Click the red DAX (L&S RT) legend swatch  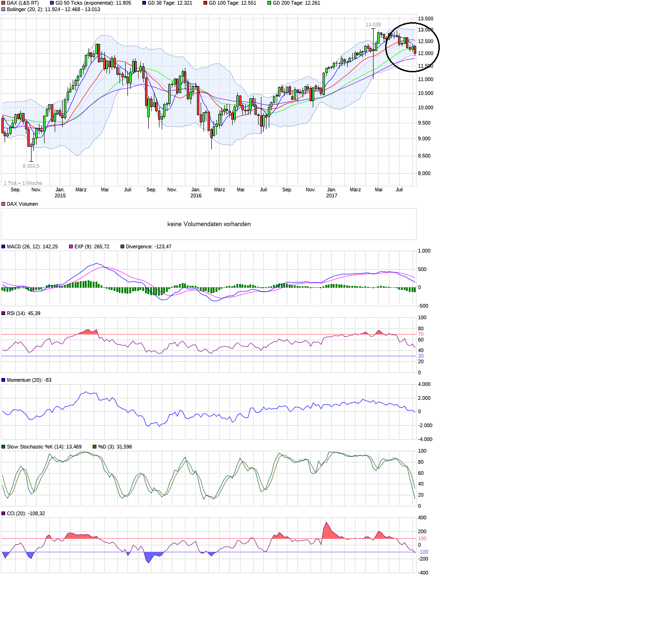tap(3, 3)
